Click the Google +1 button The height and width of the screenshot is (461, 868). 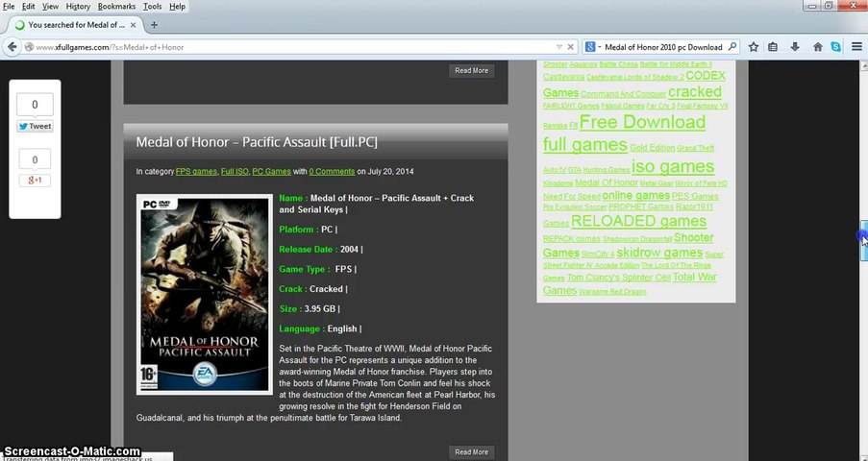click(x=35, y=180)
